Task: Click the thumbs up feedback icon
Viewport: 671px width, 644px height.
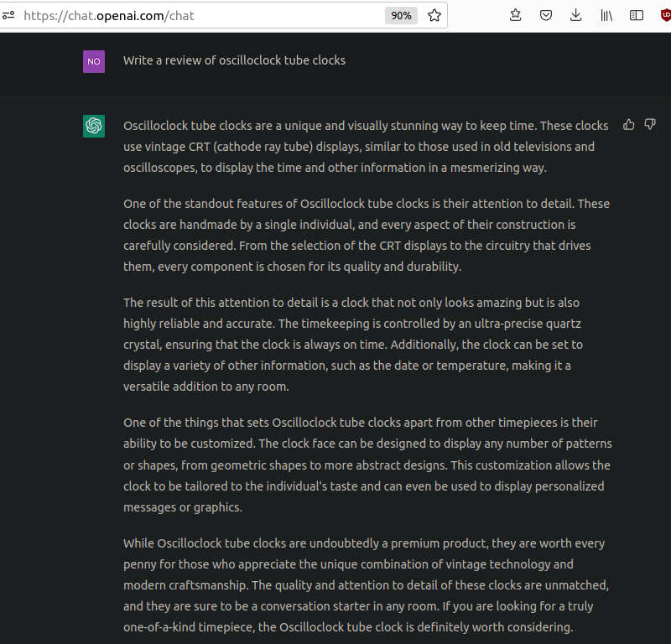Action: 629,125
